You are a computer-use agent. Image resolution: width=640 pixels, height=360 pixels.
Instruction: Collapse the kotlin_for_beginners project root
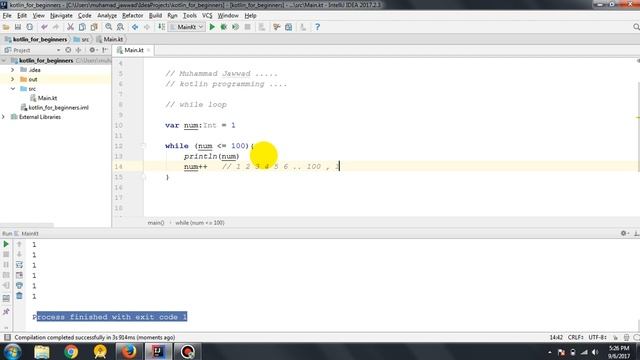pos(4,60)
